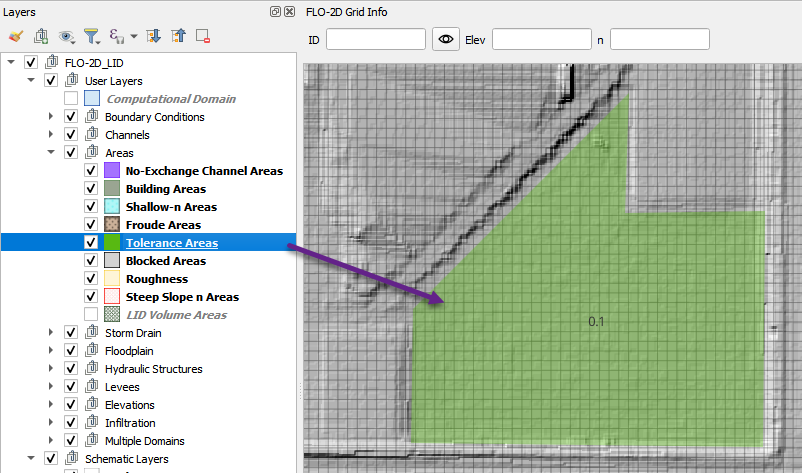
Task: Expand the Boundary Conditions group
Action: point(51,117)
